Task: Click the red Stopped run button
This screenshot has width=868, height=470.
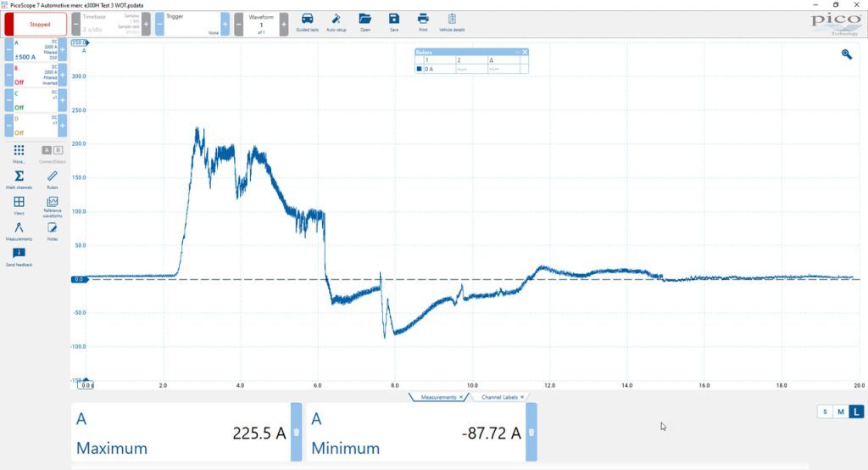Action: coord(36,25)
